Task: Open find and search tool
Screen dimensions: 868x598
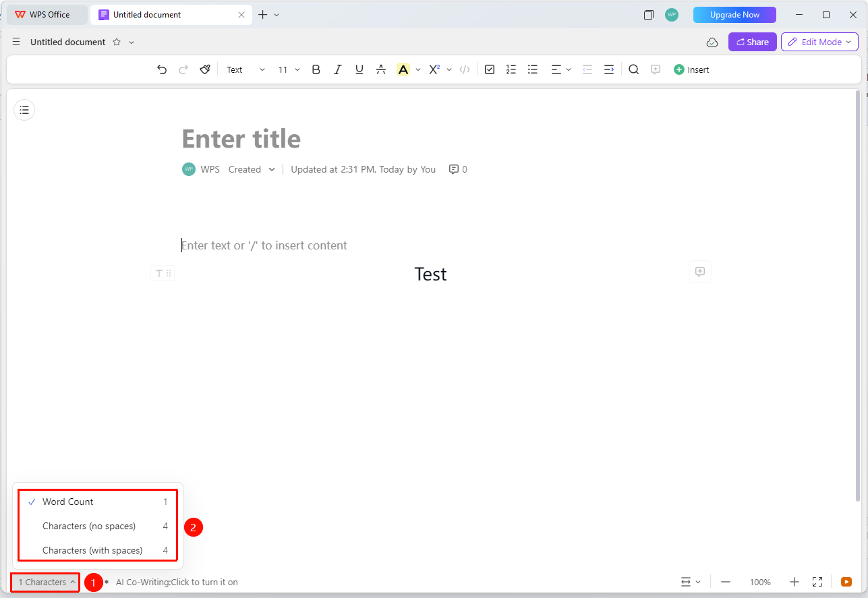Action: (634, 69)
